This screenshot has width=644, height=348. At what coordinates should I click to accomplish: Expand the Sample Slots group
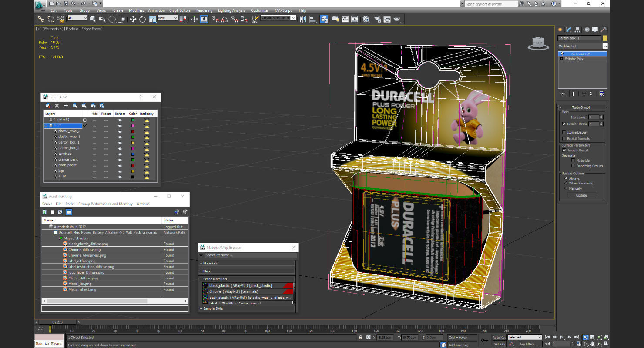coord(247,308)
